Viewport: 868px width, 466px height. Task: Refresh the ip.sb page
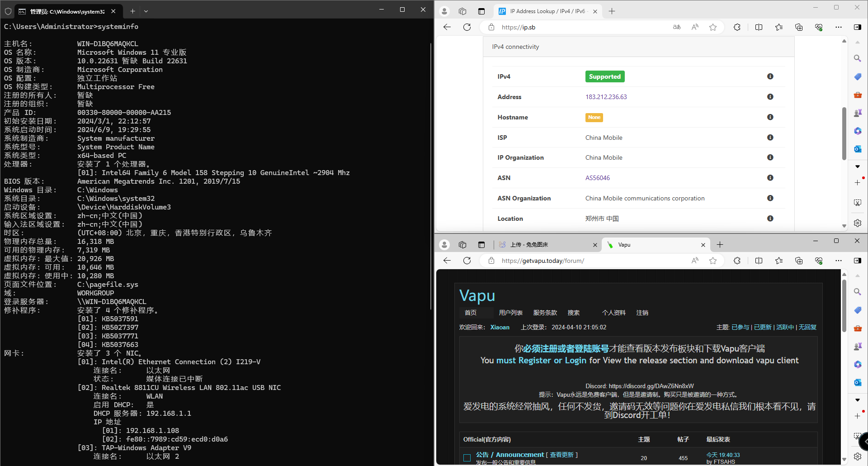467,27
